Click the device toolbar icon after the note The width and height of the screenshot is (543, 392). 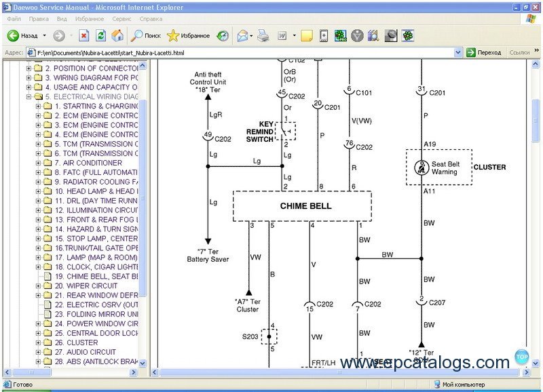[324, 35]
